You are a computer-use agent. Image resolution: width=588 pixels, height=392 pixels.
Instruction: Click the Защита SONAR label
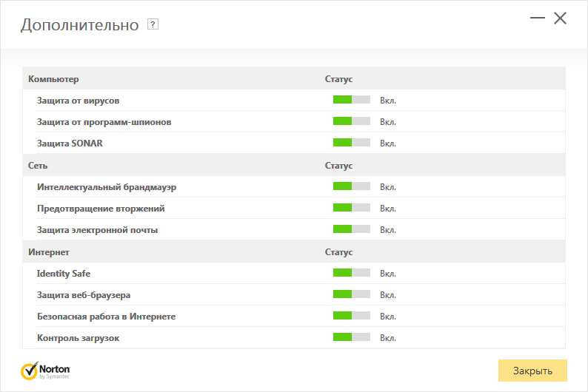coord(70,143)
